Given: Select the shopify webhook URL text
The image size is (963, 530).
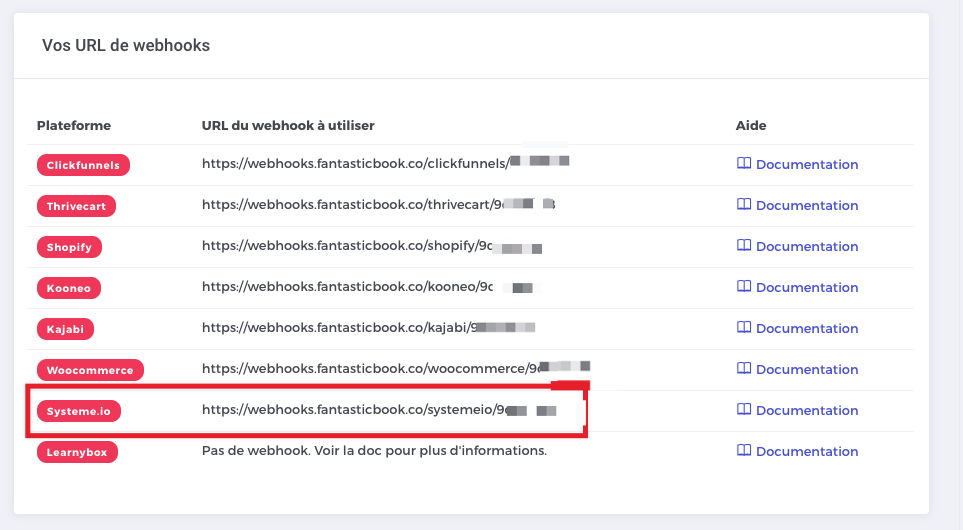Looking at the screenshot, I should point(372,246).
